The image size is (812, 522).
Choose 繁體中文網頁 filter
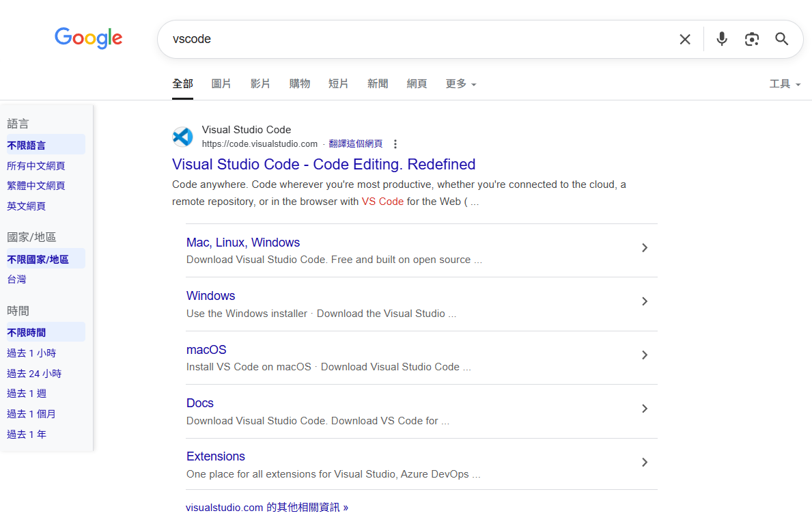point(36,186)
